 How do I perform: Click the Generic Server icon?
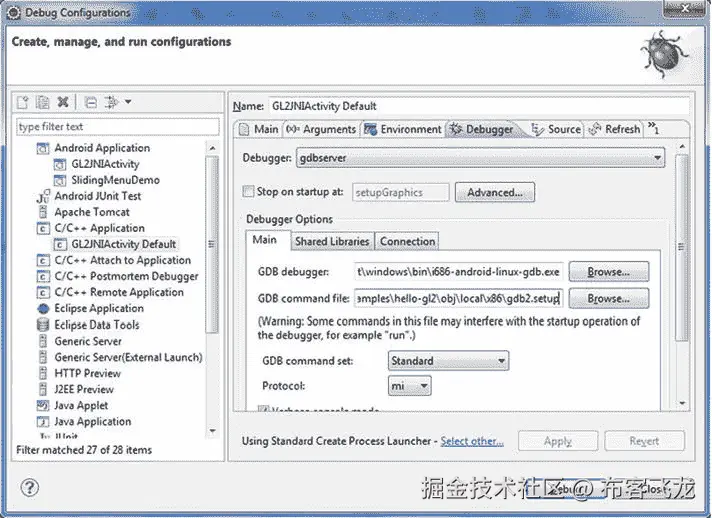click(x=43, y=341)
